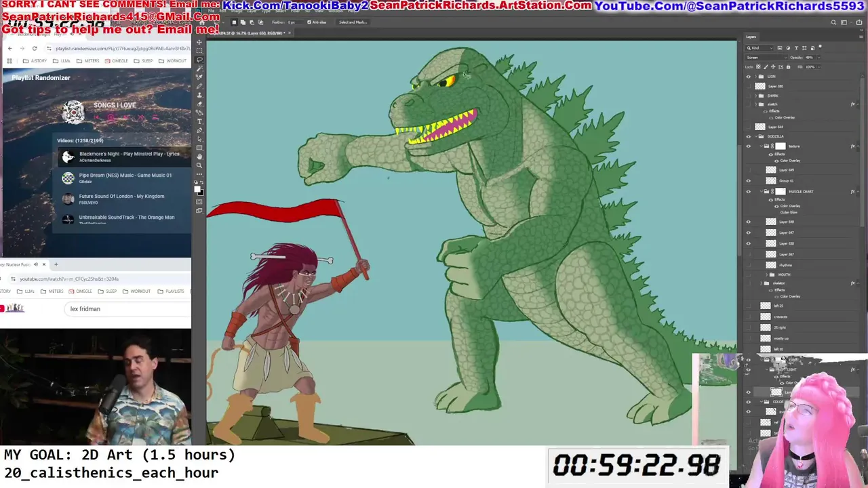The height and width of the screenshot is (488, 868).
Task: Hide the texture group layer
Action: [x=749, y=146]
